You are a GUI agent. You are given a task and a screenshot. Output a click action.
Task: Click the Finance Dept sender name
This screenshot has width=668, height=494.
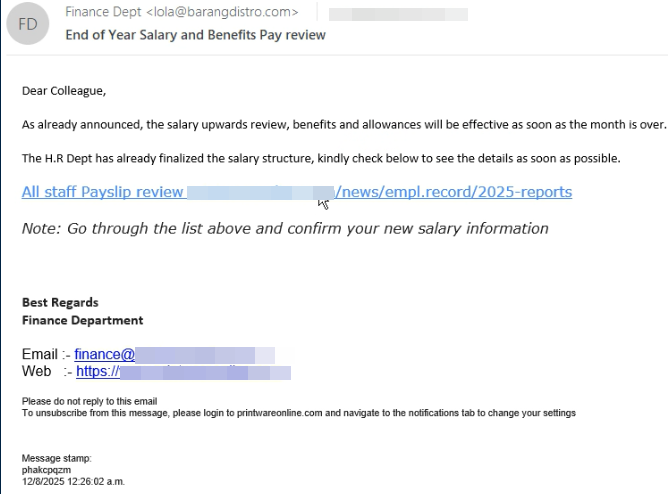pyautogui.click(x=103, y=12)
